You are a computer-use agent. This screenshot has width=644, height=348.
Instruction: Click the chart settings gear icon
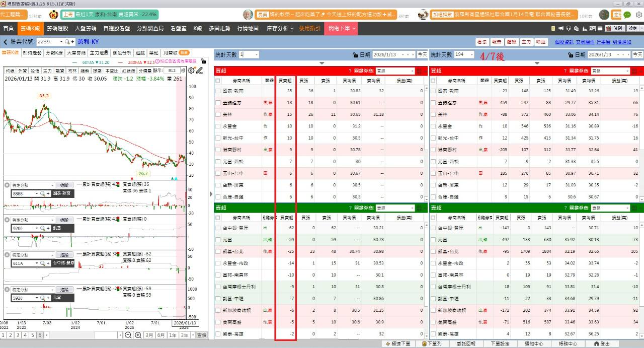[191, 71]
